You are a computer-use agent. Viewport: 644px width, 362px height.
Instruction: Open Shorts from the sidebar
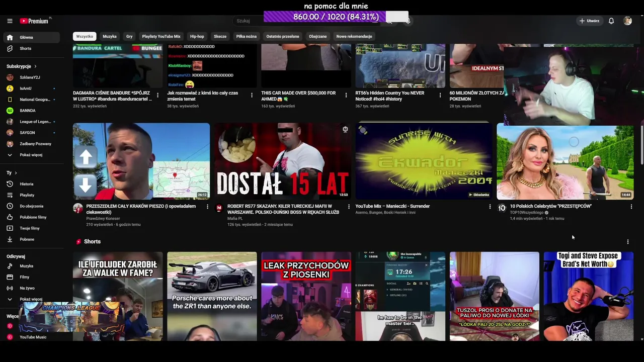click(32, 48)
